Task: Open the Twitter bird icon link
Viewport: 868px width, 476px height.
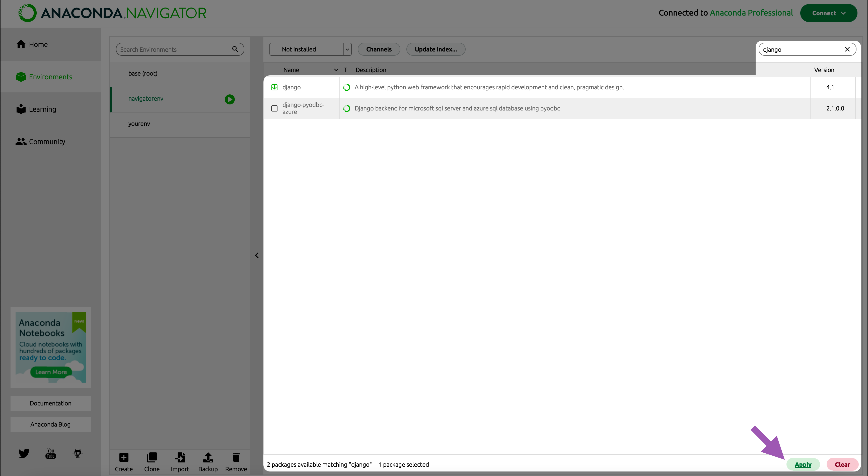Action: tap(24, 453)
